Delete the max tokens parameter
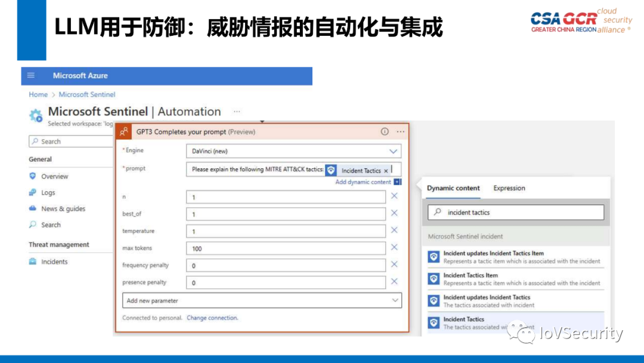The image size is (644, 363). (x=394, y=247)
